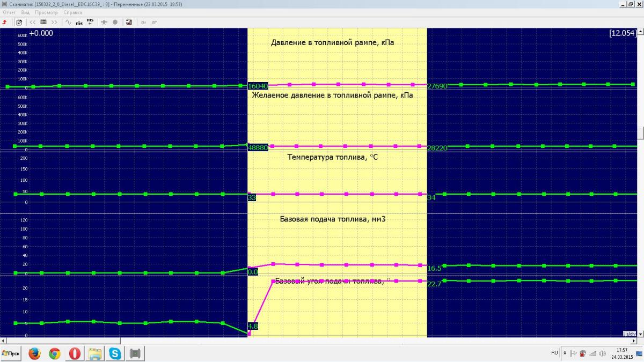Open Skype from the taskbar
The height and width of the screenshot is (362, 644).
(x=115, y=353)
